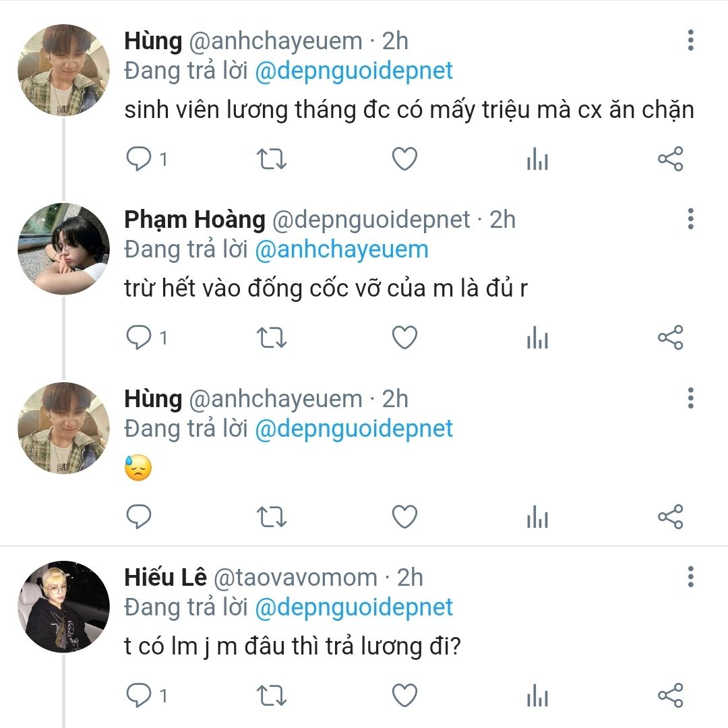The width and height of the screenshot is (728, 728).
Task: Reply to Hùng's sad emoji tweet
Action: [x=138, y=516]
